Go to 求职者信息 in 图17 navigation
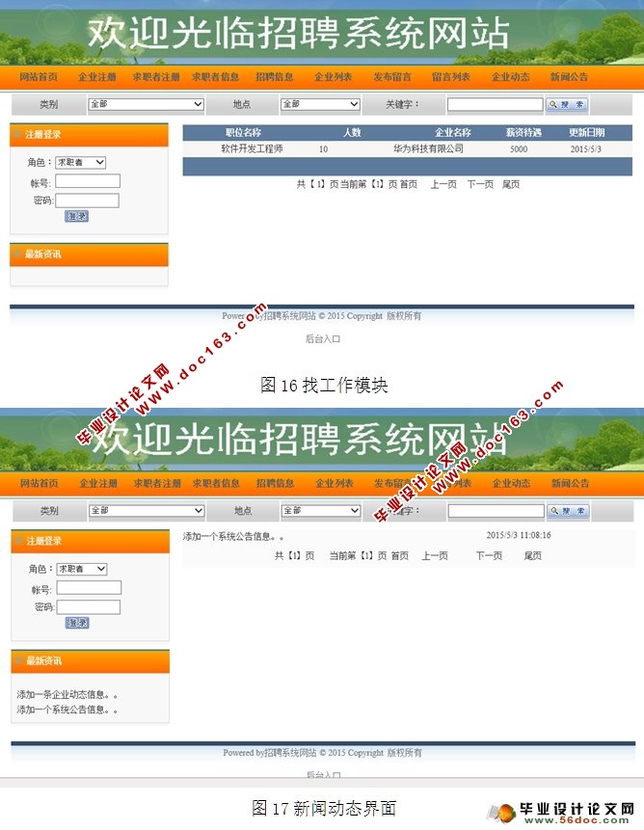The height and width of the screenshot is (830, 644). (216, 483)
